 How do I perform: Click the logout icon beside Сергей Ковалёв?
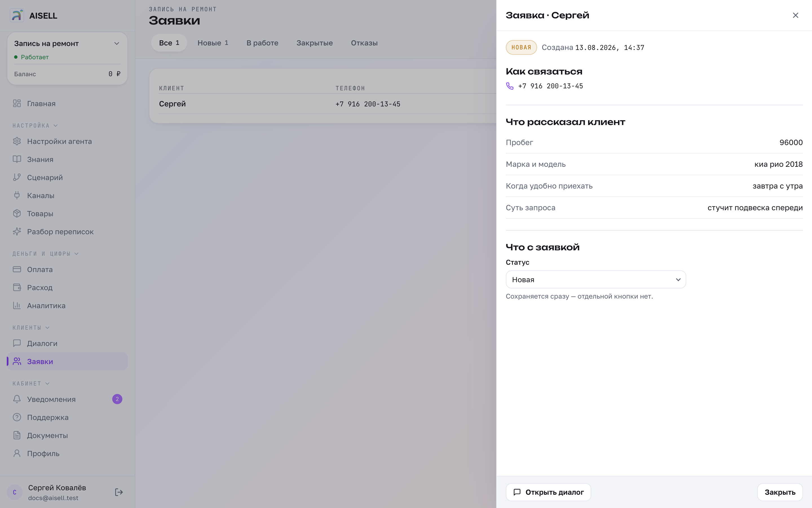(119, 492)
